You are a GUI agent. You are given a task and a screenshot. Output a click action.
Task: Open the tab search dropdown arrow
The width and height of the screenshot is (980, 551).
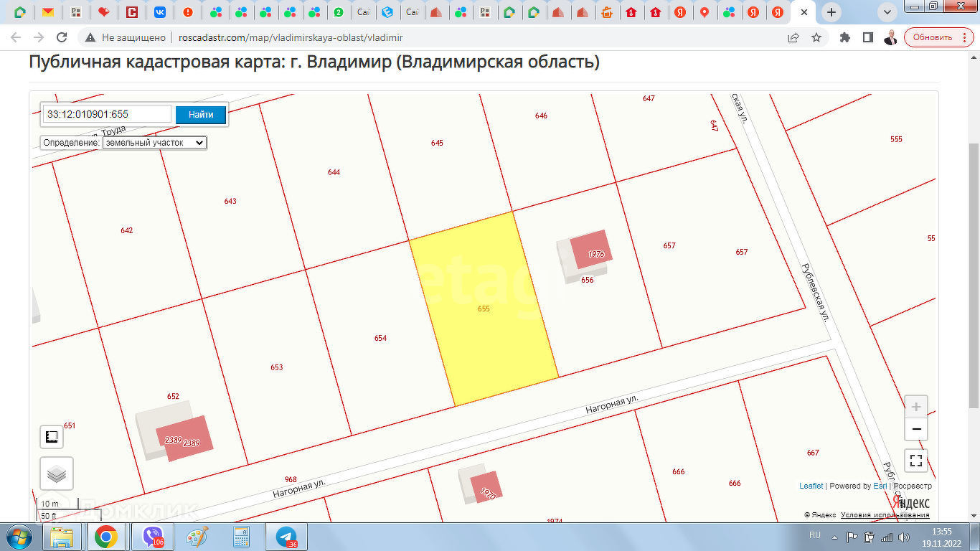tap(888, 12)
